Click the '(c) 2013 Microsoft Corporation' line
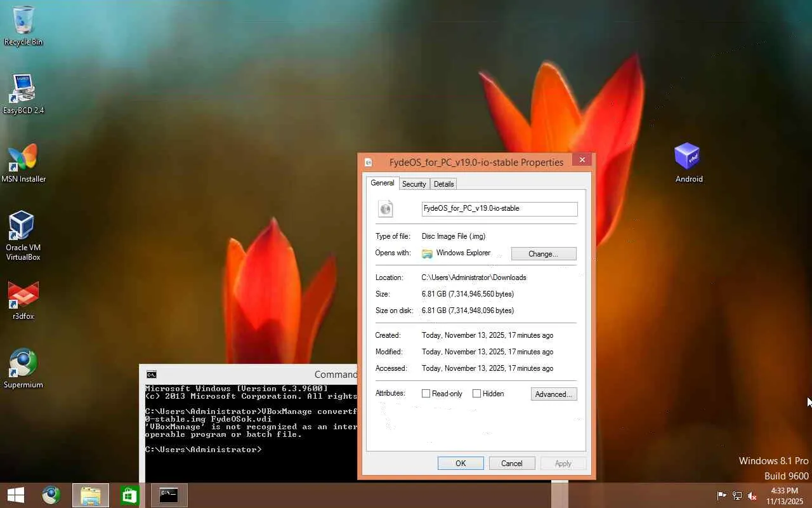The width and height of the screenshot is (812, 508). pyautogui.click(x=251, y=396)
